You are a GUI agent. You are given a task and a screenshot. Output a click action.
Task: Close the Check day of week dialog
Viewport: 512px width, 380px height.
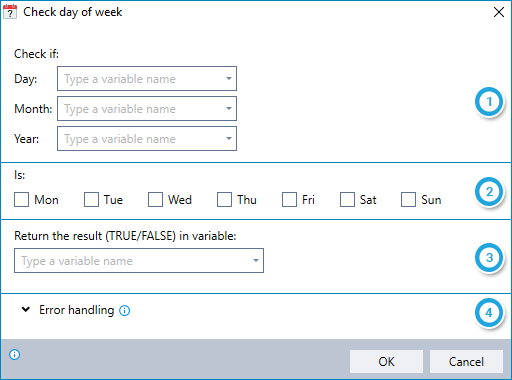[x=499, y=12]
